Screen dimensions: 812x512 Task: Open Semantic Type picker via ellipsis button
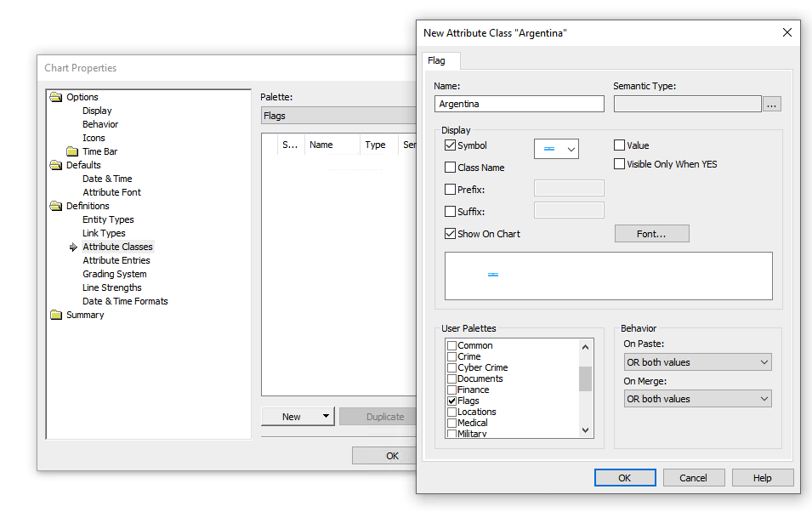pyautogui.click(x=771, y=103)
